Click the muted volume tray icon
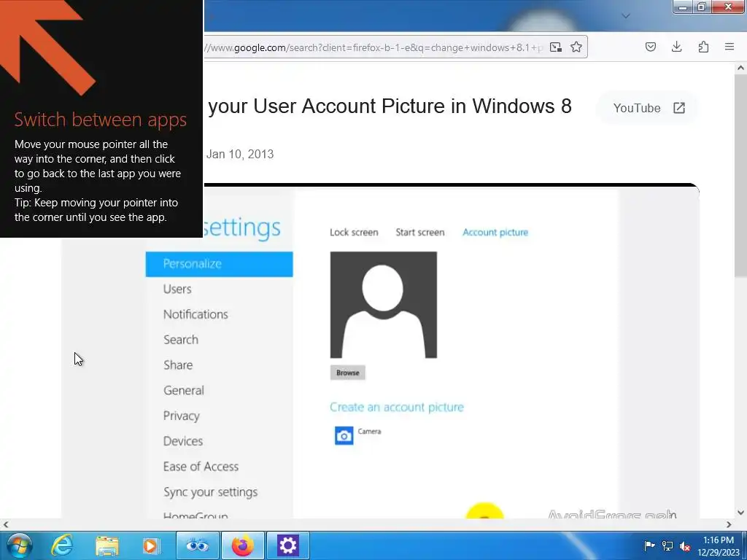This screenshot has width=747, height=560. click(x=685, y=546)
